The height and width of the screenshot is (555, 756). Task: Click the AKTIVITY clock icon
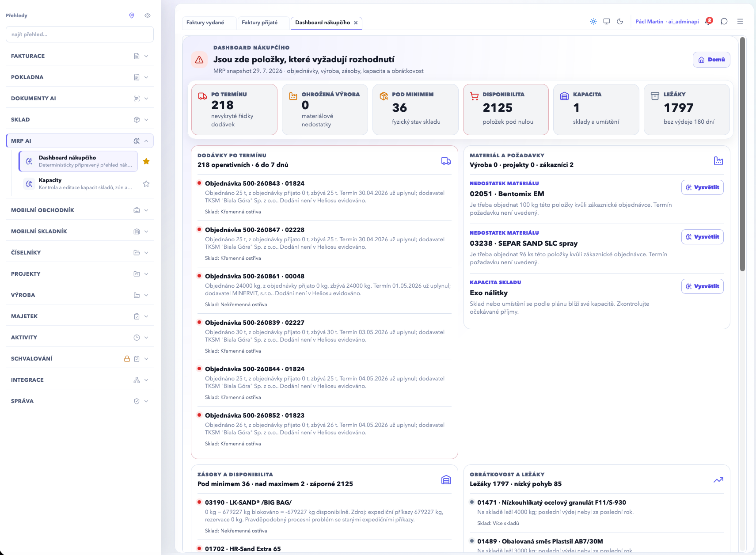137,338
